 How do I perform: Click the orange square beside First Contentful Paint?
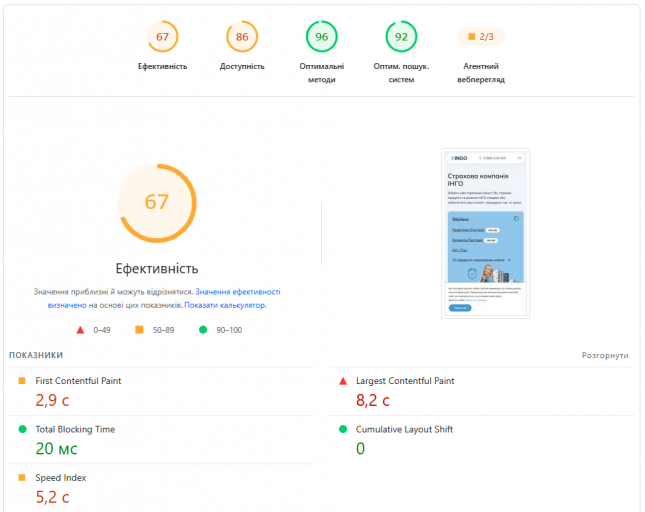(x=22, y=381)
